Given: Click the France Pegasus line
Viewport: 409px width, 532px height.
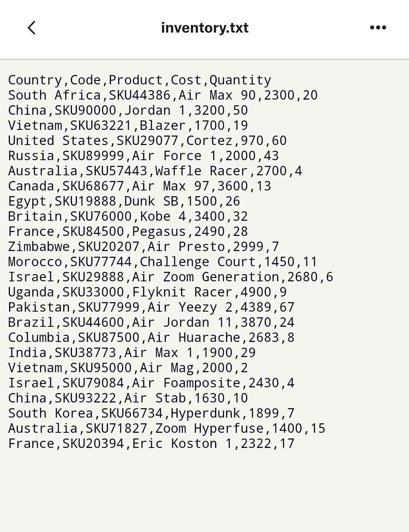Looking at the screenshot, I should (x=127, y=231).
